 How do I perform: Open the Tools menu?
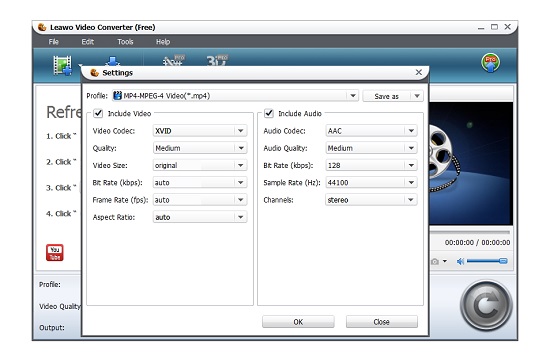coord(125,42)
